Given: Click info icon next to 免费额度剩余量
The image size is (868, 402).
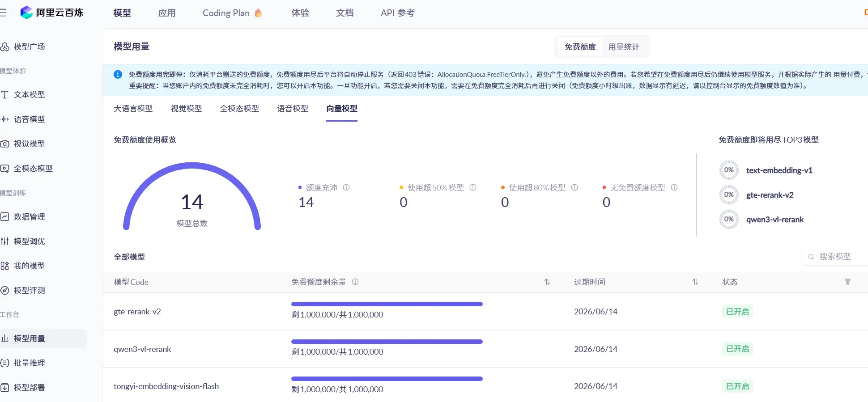Looking at the screenshot, I should [355, 282].
